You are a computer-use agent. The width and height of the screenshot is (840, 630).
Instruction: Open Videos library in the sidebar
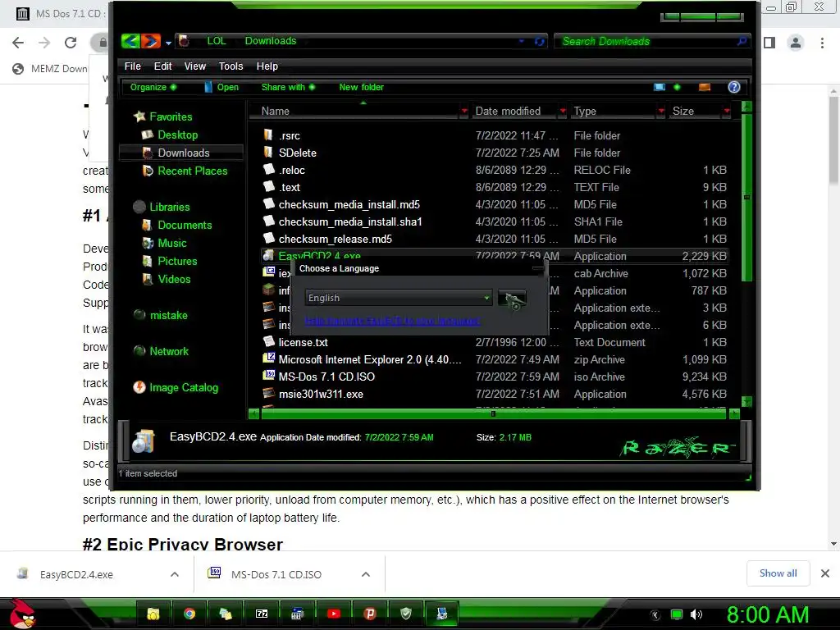167,279
